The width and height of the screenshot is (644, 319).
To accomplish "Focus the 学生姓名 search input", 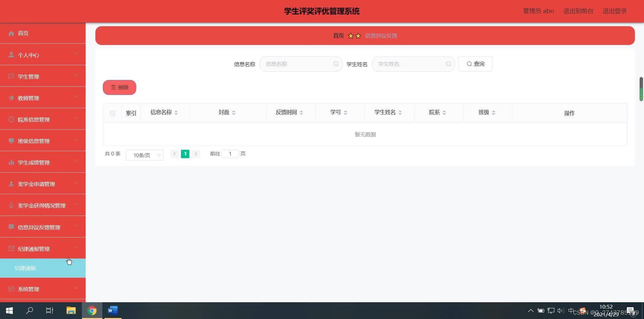I will (x=413, y=64).
